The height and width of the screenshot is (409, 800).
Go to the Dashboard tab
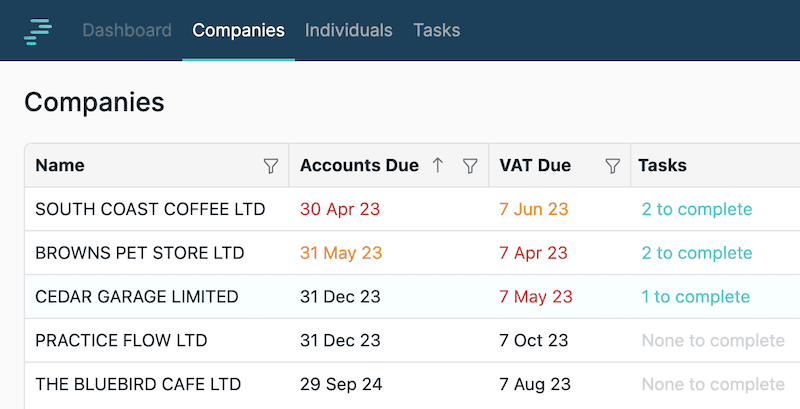(x=127, y=30)
